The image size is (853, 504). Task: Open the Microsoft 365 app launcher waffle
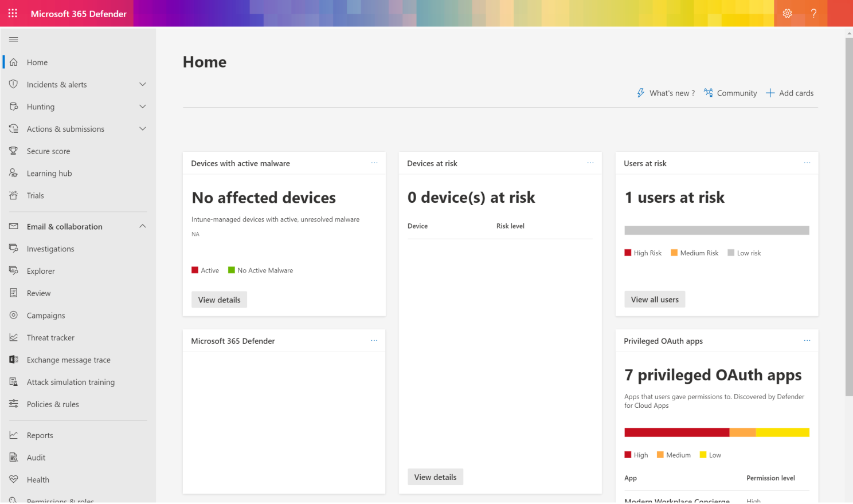click(12, 13)
